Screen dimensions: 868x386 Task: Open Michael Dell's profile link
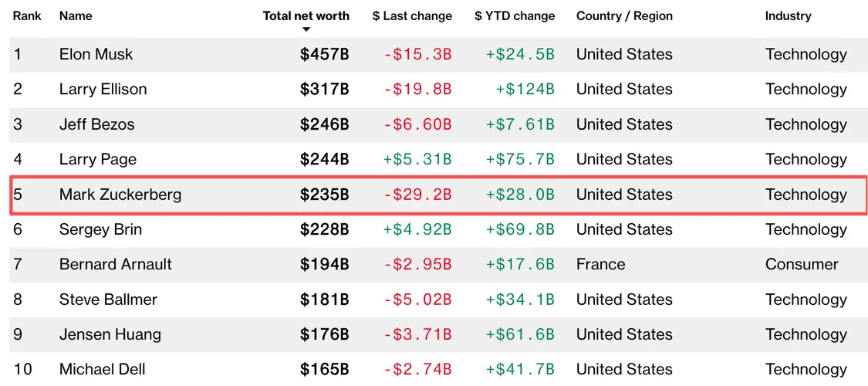click(x=103, y=369)
